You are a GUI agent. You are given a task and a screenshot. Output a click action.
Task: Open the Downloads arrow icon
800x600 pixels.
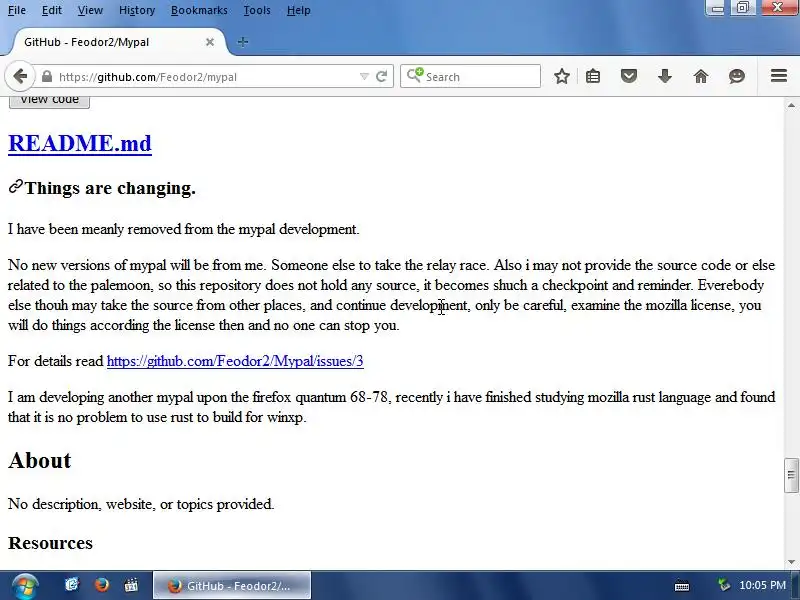pyautogui.click(x=665, y=77)
